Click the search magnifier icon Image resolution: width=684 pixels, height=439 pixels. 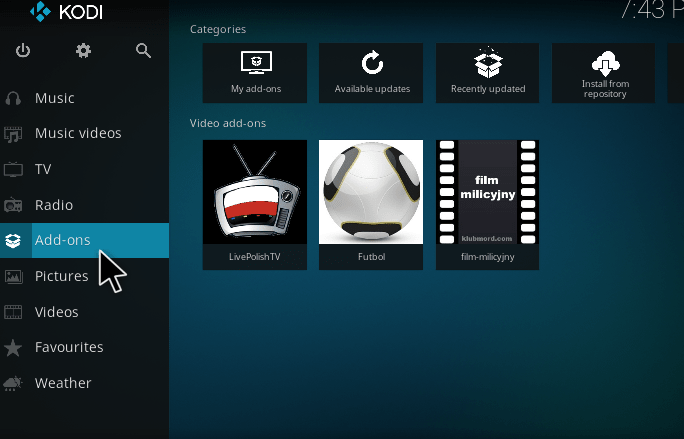[x=144, y=51]
